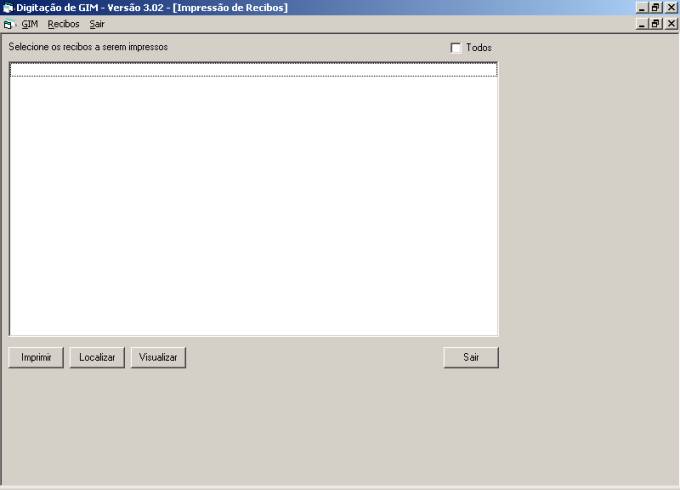Restore the main application window
The image size is (680, 490).
[x=655, y=8]
